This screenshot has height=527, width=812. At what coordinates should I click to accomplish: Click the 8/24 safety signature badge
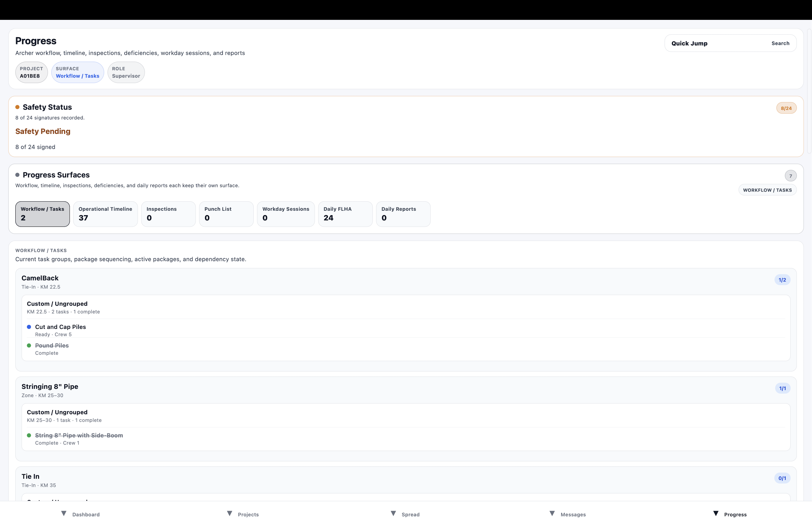coord(786,108)
